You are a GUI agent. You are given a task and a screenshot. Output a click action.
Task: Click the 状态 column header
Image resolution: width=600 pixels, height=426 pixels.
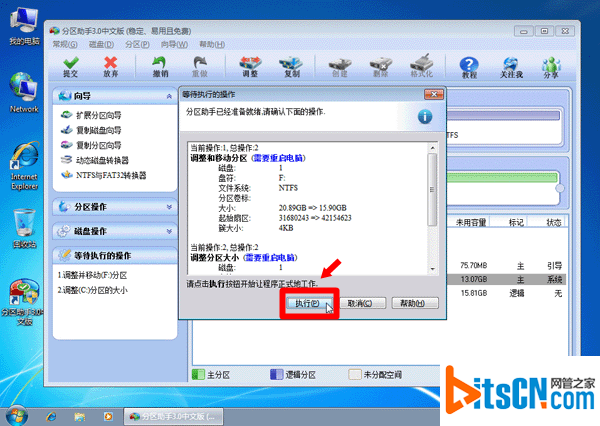click(x=553, y=222)
